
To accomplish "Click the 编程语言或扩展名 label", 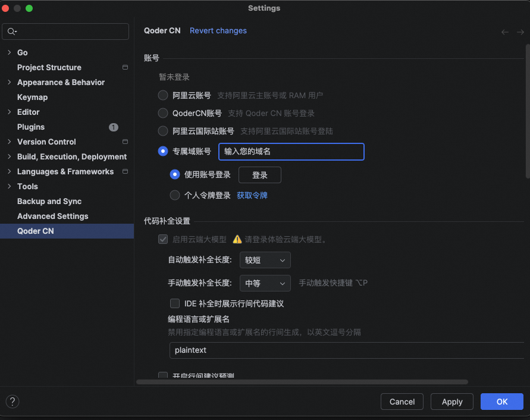I will pos(199,319).
